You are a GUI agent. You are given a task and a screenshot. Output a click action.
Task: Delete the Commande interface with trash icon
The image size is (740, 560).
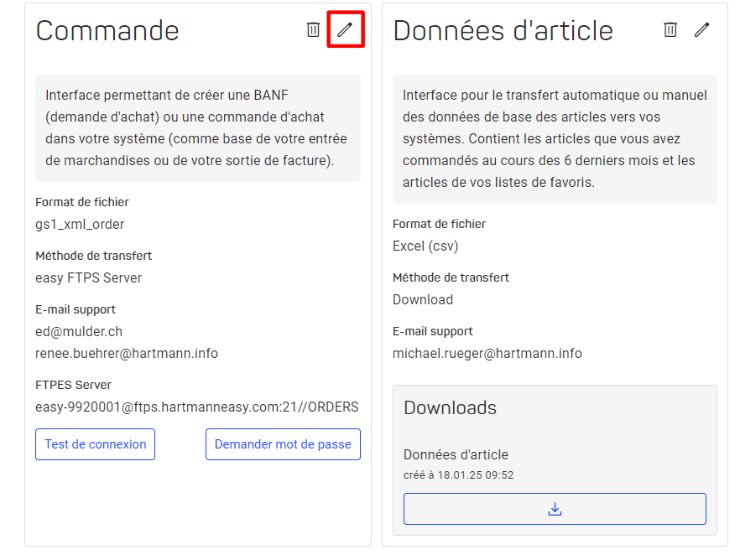tap(313, 29)
